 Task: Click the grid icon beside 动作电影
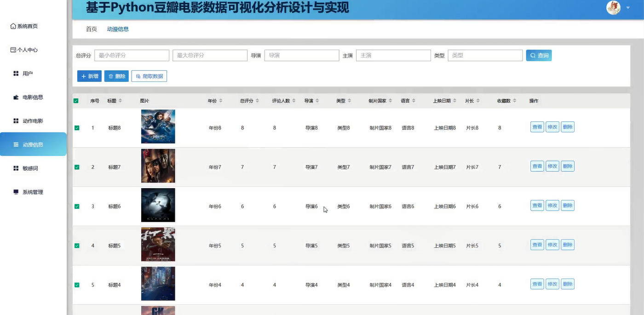tap(16, 121)
